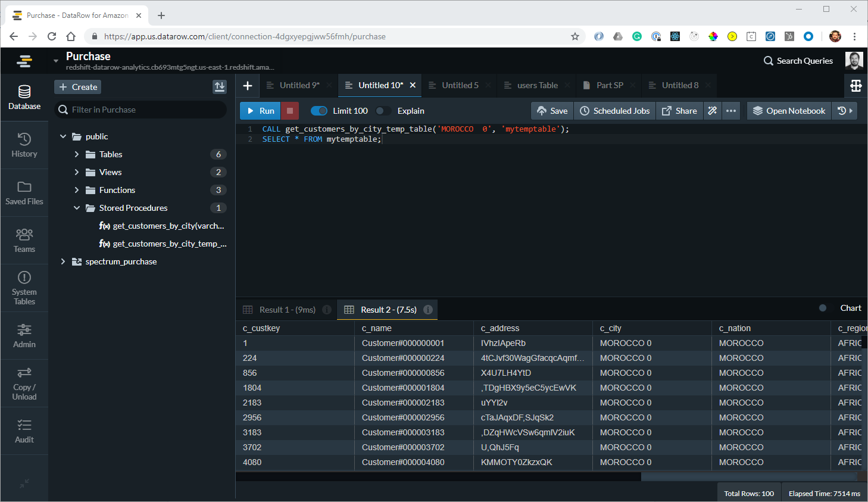Open the History sidebar panel
This screenshot has height=502, width=868.
click(x=24, y=145)
